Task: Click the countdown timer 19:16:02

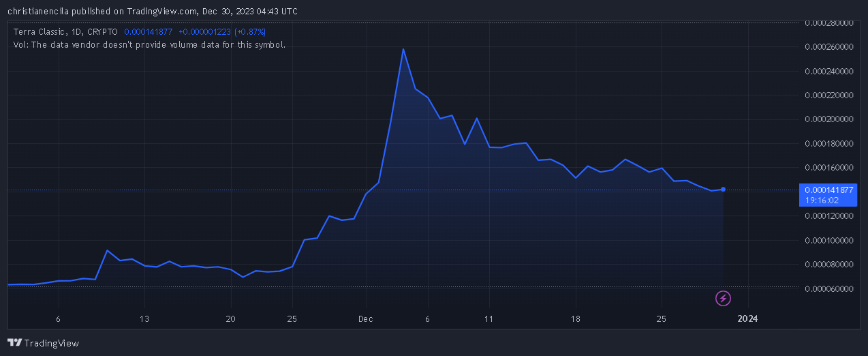Action: [x=821, y=201]
